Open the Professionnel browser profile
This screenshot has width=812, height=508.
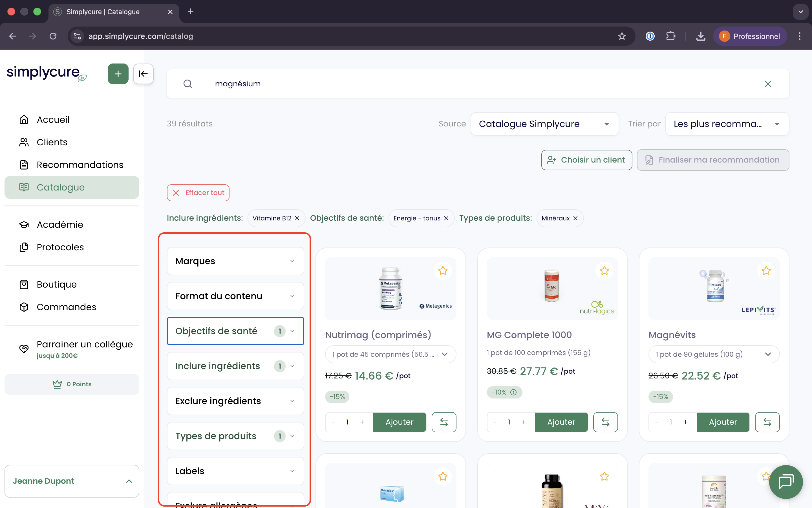point(750,36)
